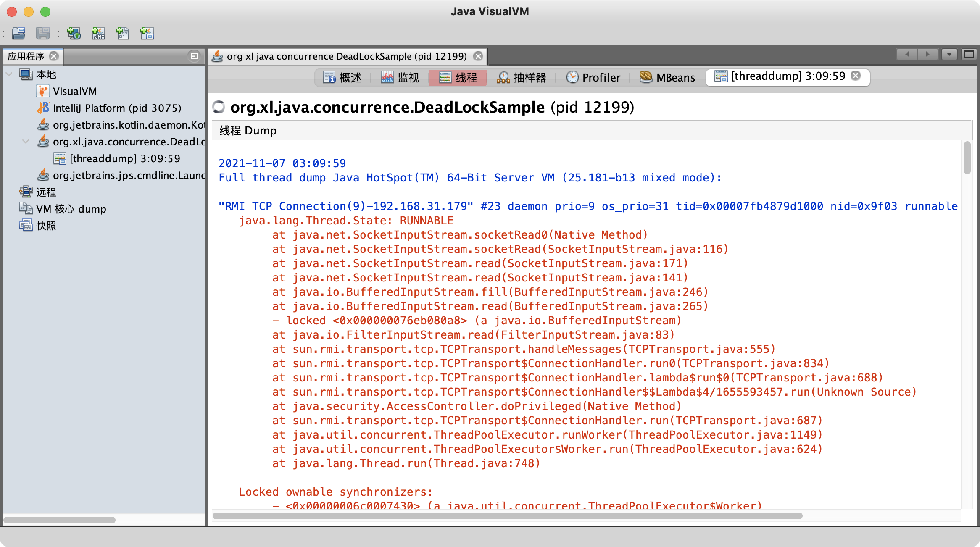Click the locked <0x000000076eb080a8> line

477,321
